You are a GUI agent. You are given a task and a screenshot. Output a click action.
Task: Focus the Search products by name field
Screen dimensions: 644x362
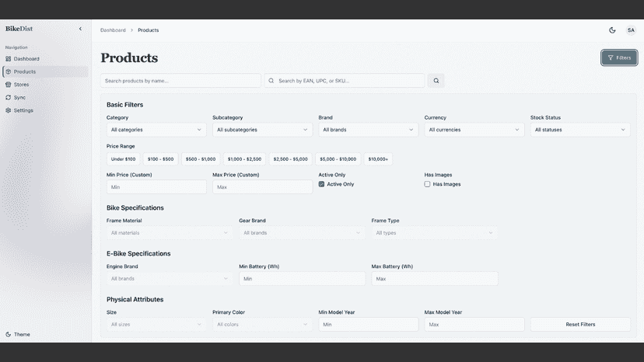[x=180, y=81]
